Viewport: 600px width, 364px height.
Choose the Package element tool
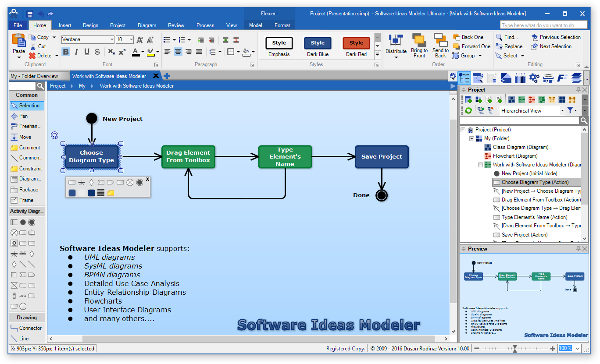[27, 190]
